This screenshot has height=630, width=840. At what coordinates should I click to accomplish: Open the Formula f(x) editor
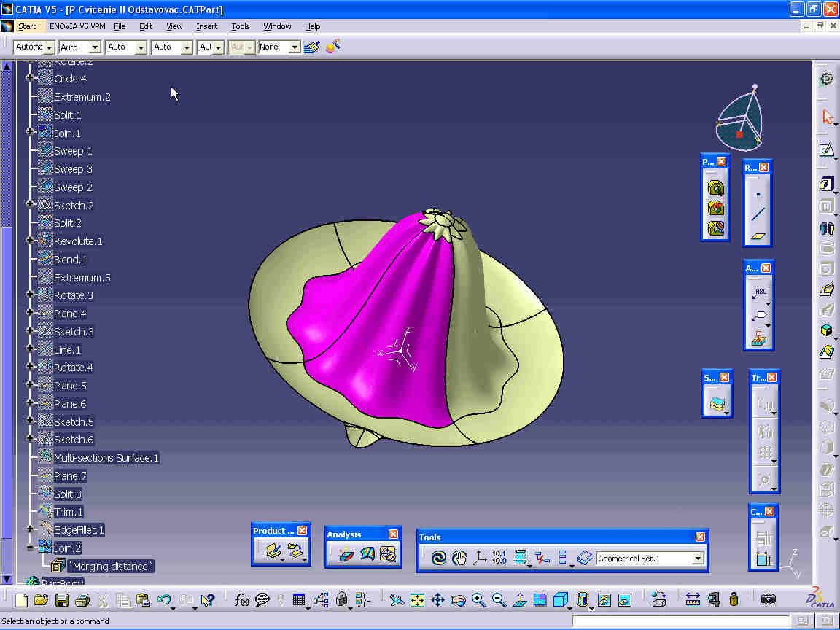point(241,600)
